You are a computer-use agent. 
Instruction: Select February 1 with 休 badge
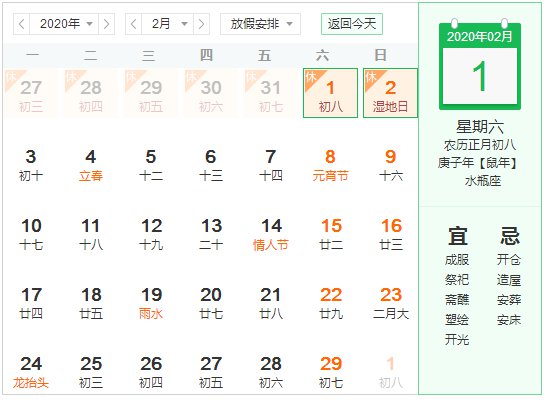click(330, 93)
